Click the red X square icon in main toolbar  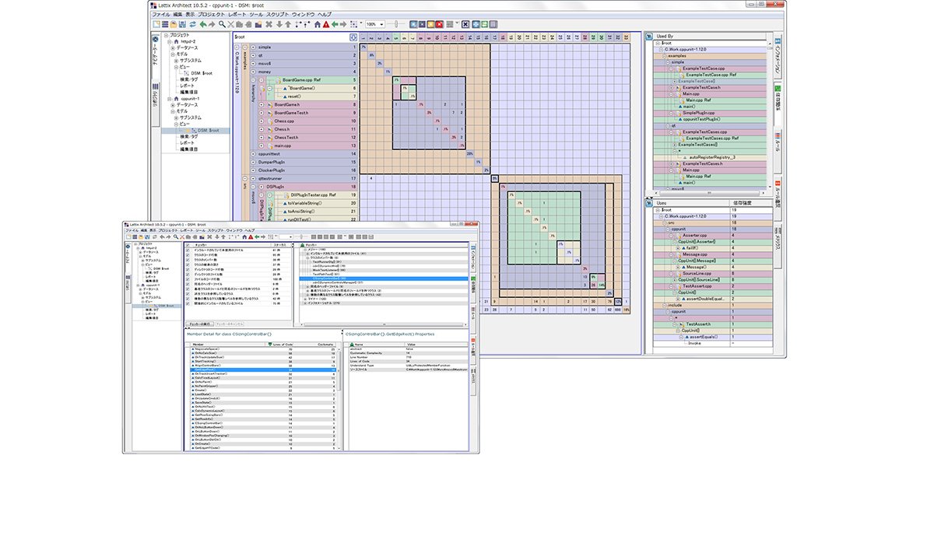[x=440, y=24]
